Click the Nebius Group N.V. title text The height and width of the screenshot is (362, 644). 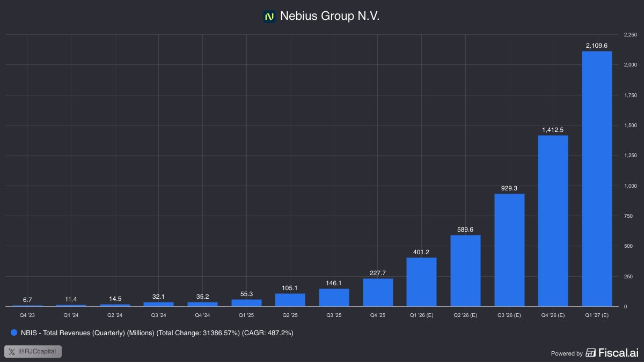tap(329, 16)
